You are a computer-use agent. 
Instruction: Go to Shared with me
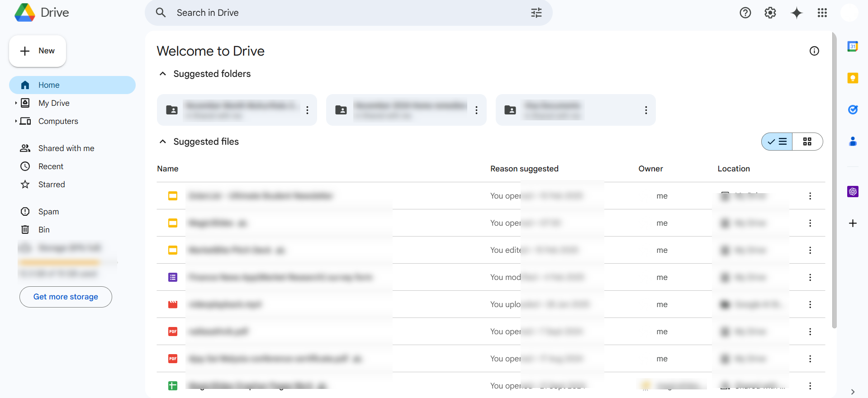point(66,148)
